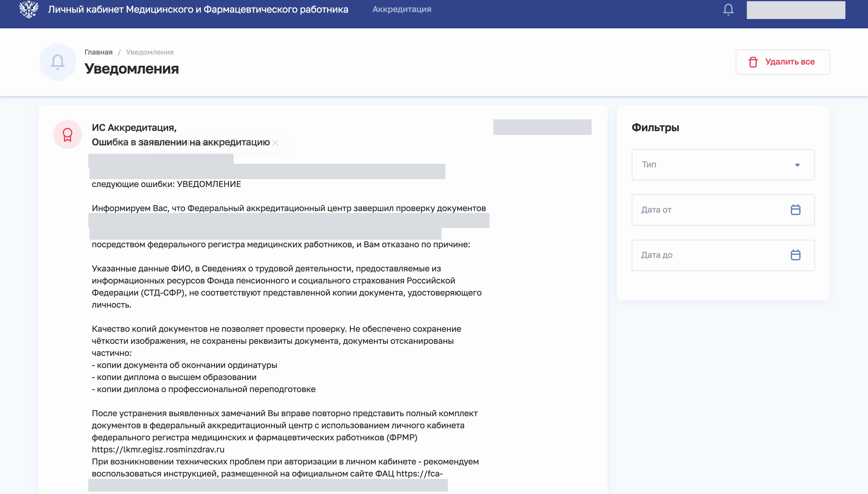Open calendar picker for Дата до
The height and width of the screenshot is (494, 868).
[x=795, y=255]
